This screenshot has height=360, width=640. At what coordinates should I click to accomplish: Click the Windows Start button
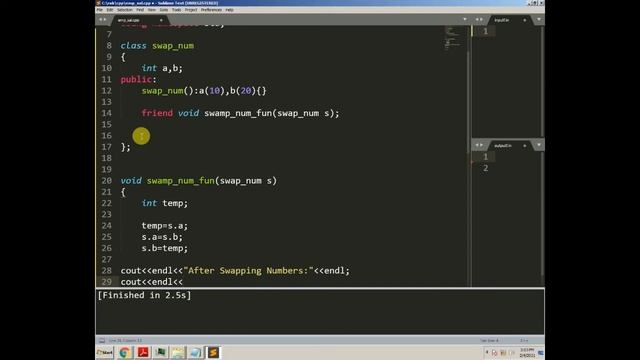pos(105,352)
